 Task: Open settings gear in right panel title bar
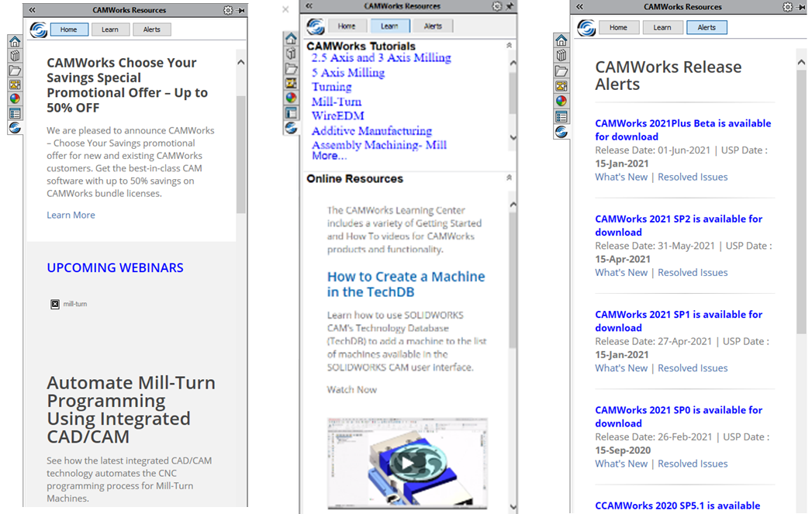click(x=788, y=7)
